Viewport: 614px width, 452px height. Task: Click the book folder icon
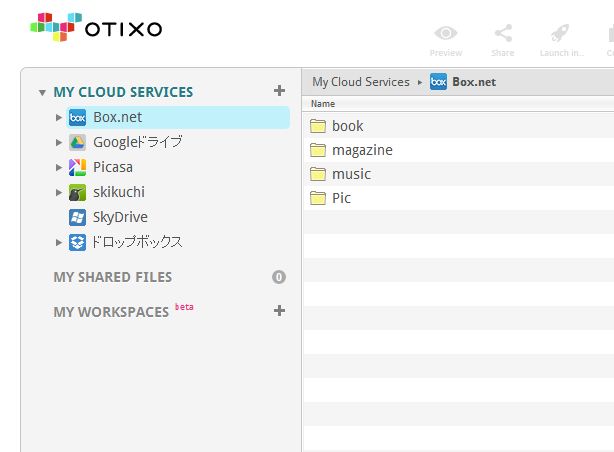click(318, 126)
